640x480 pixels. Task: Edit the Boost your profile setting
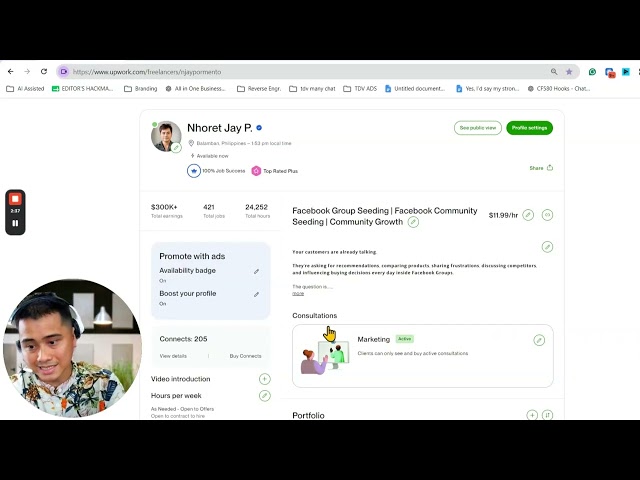click(x=256, y=294)
